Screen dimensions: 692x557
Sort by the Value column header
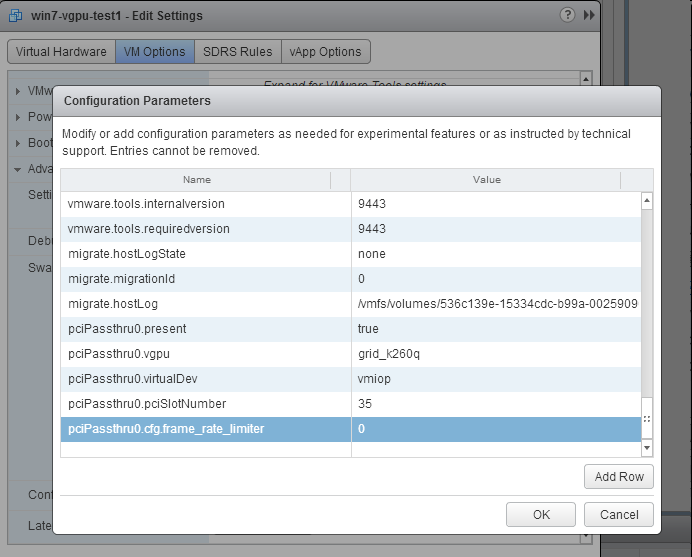pos(486,180)
